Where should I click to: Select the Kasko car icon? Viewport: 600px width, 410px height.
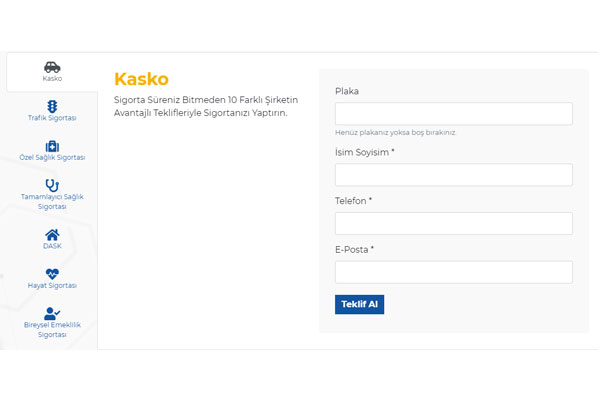52,67
